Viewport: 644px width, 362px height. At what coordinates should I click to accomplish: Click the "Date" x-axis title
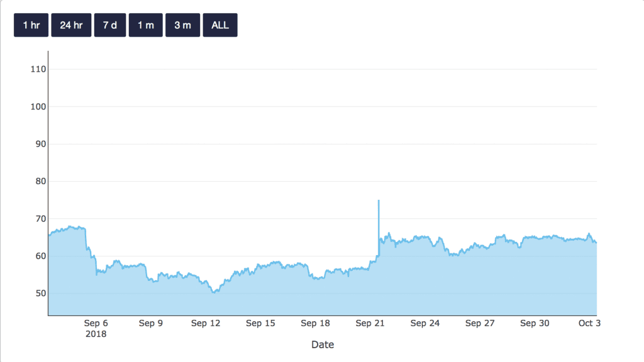pos(323,344)
